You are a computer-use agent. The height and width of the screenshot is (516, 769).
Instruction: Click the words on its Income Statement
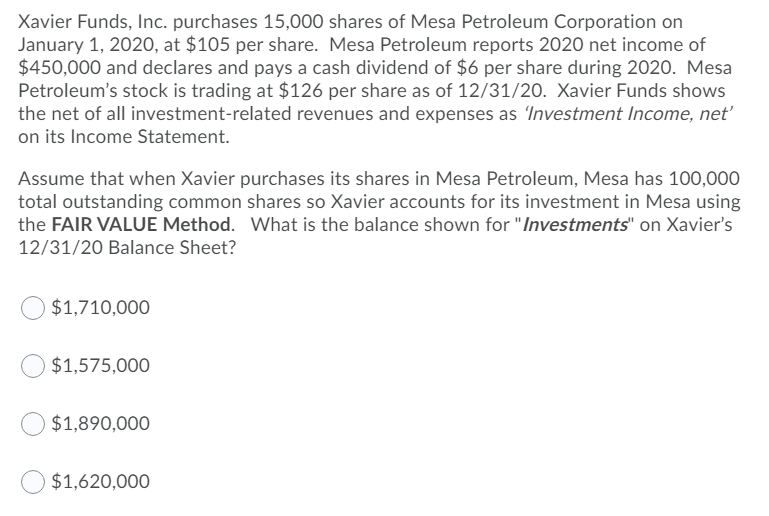[124, 137]
